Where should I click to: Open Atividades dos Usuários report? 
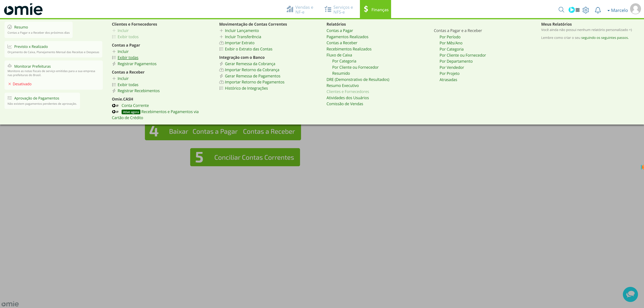tap(347, 98)
